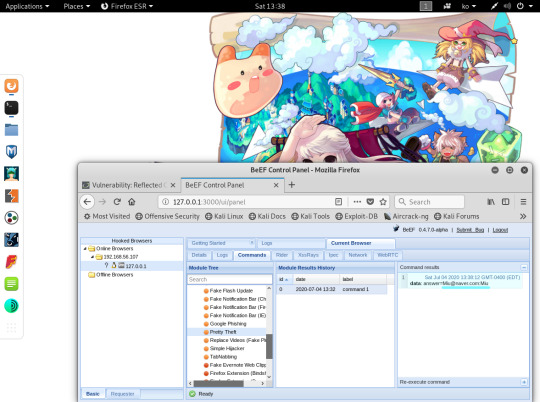The height and width of the screenshot is (402, 540).
Task: Switch to the WebRTC sub-tab
Action: click(x=387, y=255)
